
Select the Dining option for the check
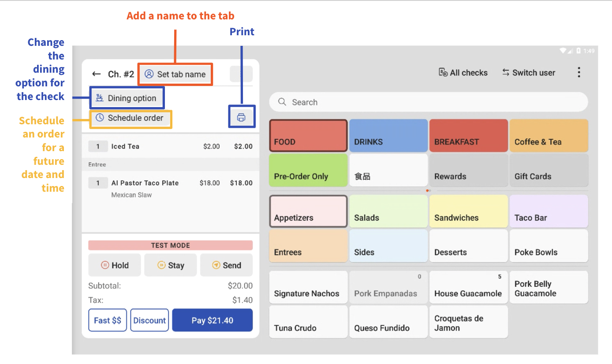click(127, 98)
